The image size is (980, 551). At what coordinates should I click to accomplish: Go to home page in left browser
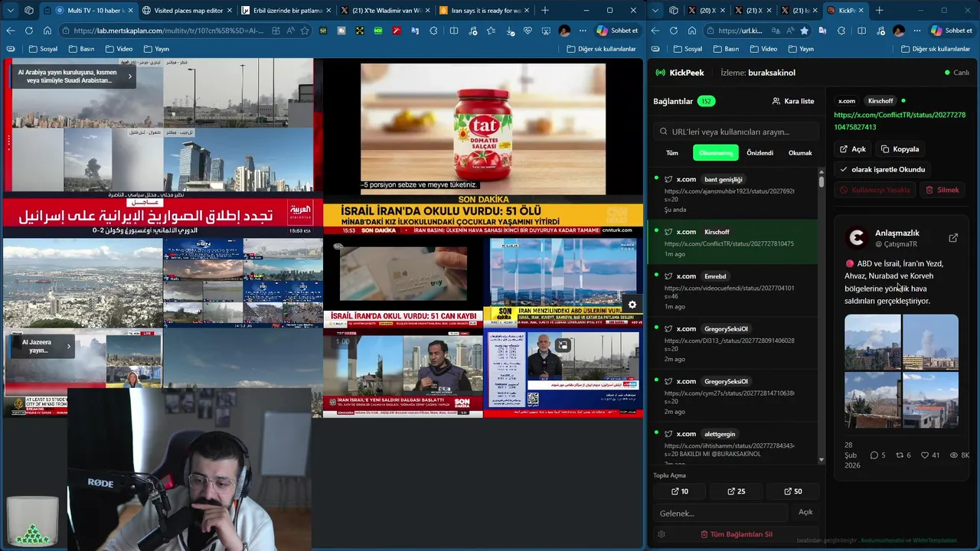47,31
